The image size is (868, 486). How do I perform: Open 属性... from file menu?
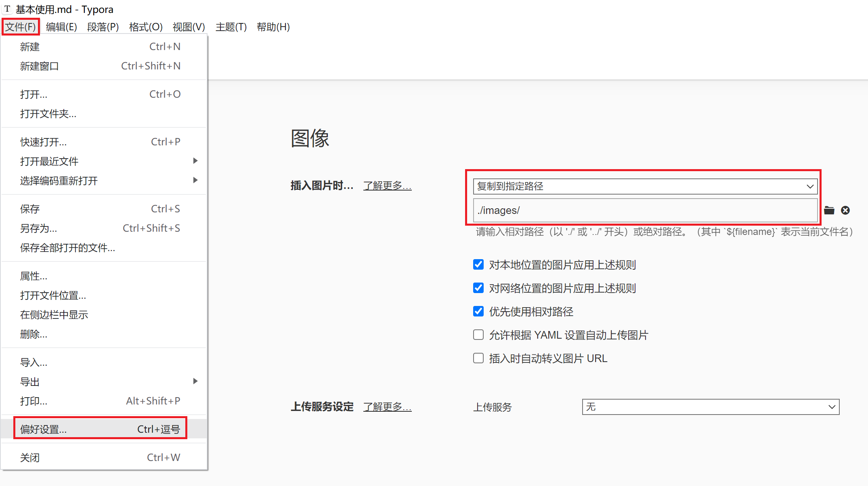(x=104, y=276)
